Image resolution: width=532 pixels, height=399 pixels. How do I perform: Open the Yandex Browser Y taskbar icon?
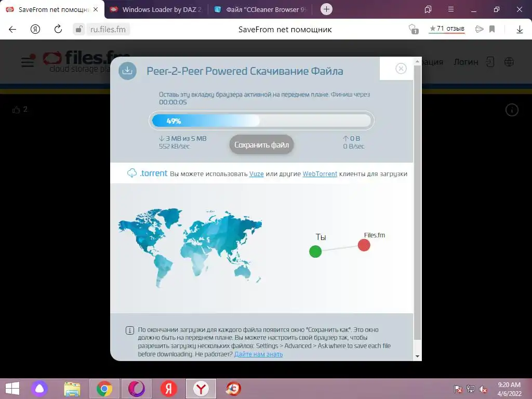coord(201,389)
